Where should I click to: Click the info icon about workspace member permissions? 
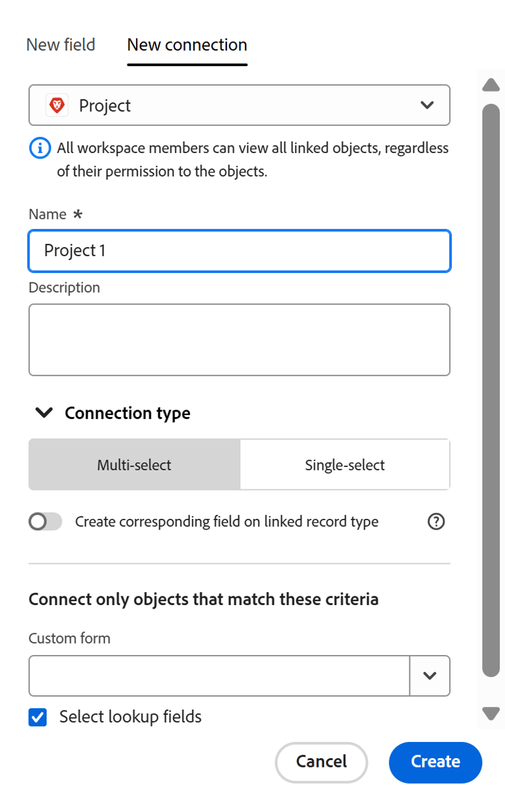[x=40, y=148]
